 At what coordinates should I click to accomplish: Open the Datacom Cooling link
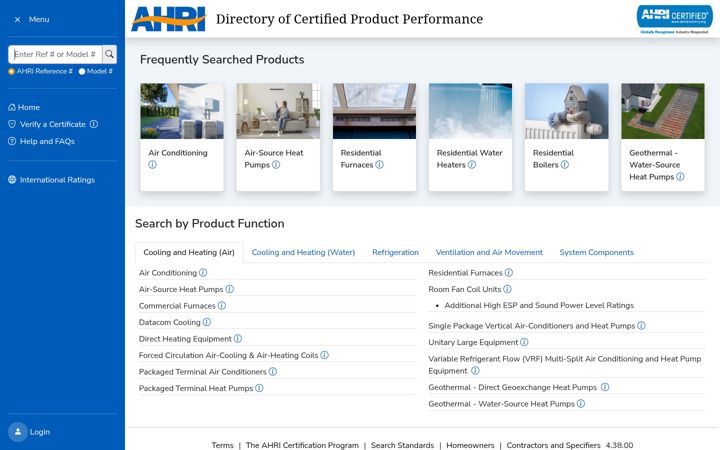click(169, 322)
